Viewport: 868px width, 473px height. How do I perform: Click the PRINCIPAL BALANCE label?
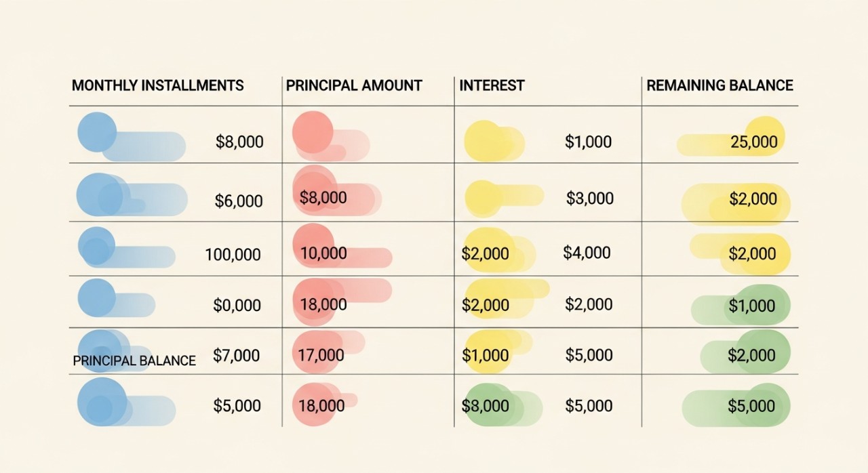click(134, 361)
